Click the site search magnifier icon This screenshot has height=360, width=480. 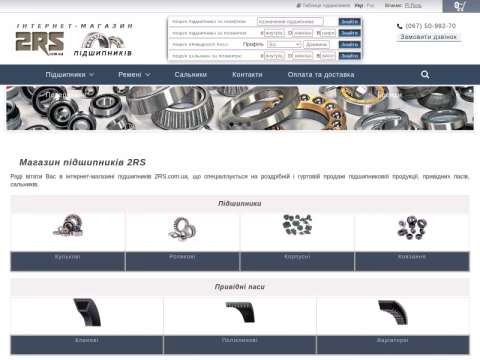click(425, 74)
